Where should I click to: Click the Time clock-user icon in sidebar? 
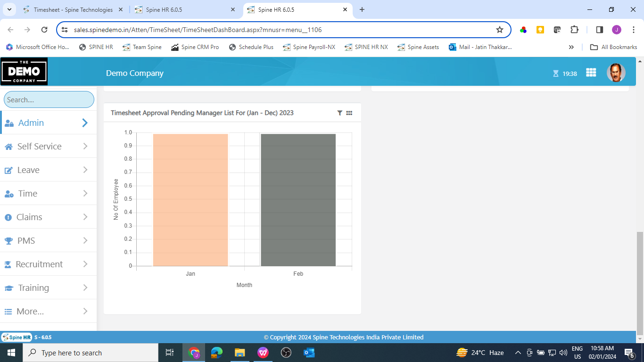[9, 194]
